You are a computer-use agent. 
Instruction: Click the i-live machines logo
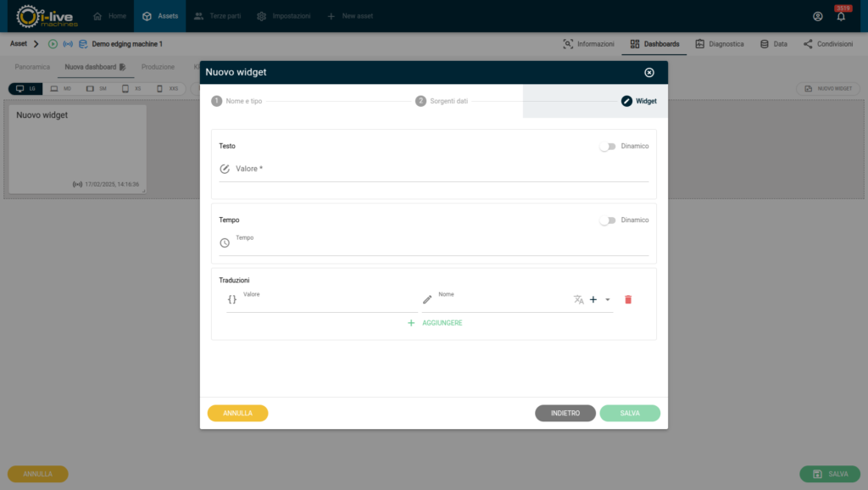pyautogui.click(x=47, y=16)
